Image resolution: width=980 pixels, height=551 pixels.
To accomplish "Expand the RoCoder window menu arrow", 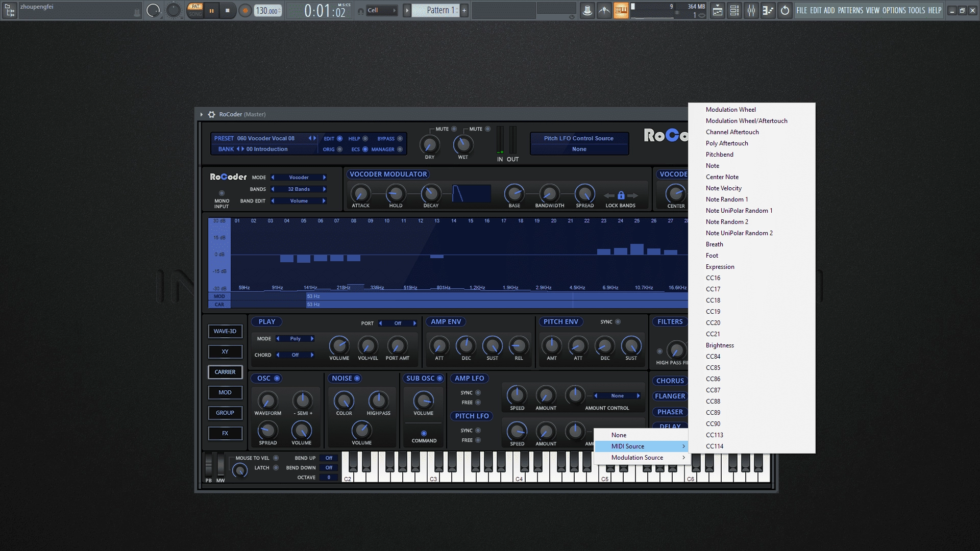I will click(x=202, y=114).
